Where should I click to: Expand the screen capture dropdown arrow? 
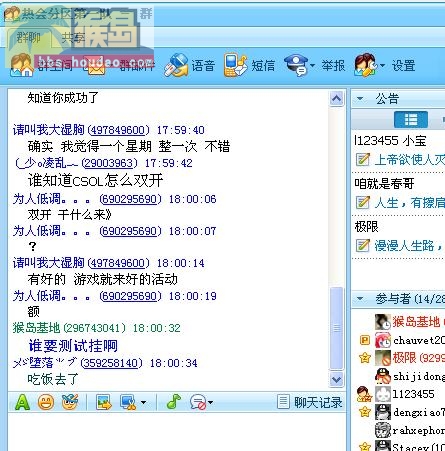[x=143, y=403]
